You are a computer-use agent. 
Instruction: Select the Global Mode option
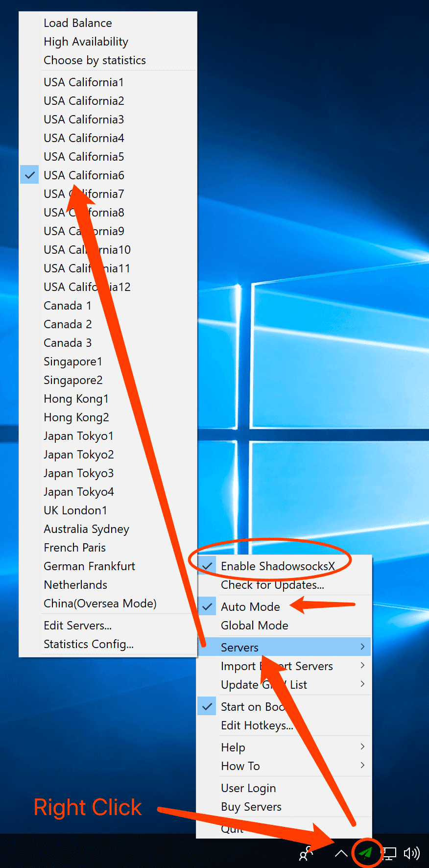pyautogui.click(x=254, y=626)
